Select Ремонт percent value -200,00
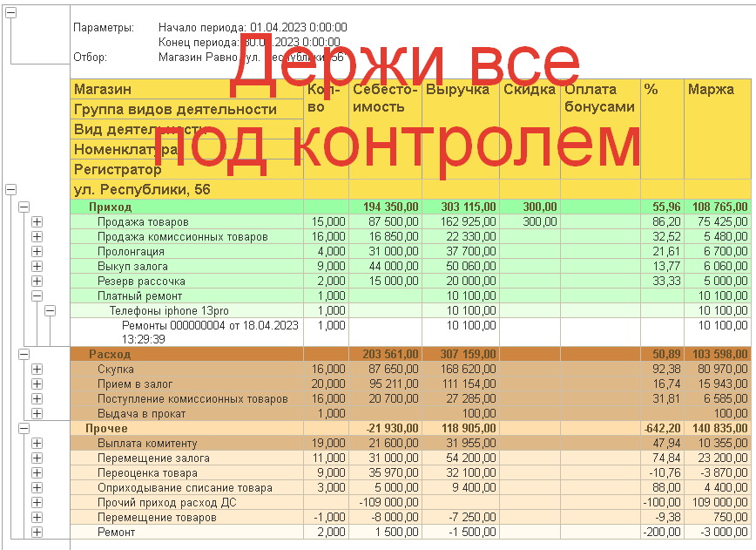The height and width of the screenshot is (550, 756). (x=662, y=533)
